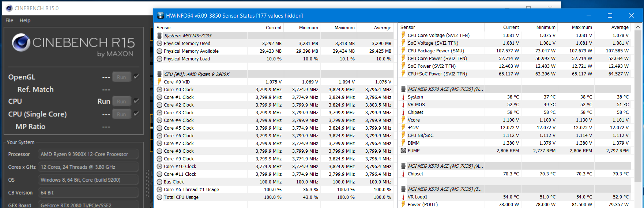This screenshot has width=644, height=208.
Task: Click the scrollbar up arrow in HWiNFO
Action: tap(638, 27)
